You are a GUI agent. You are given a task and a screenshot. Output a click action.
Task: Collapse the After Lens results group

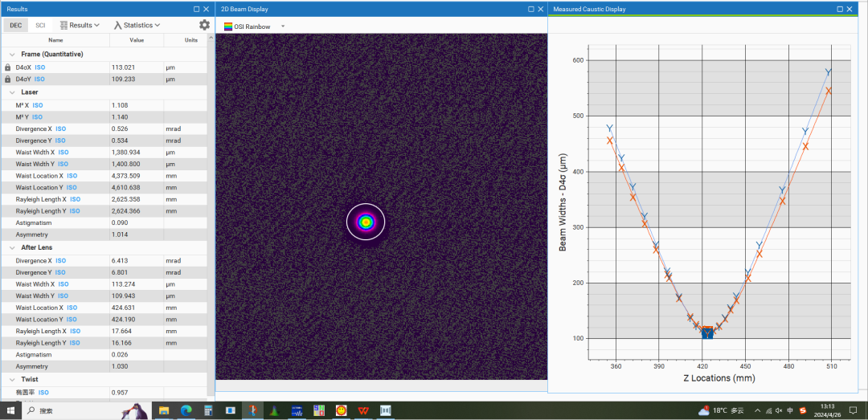tap(11, 247)
